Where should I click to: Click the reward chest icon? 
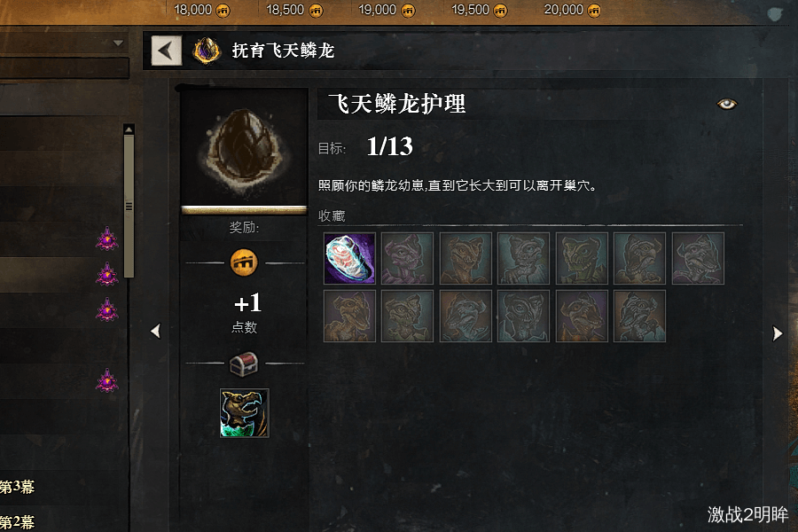click(244, 364)
